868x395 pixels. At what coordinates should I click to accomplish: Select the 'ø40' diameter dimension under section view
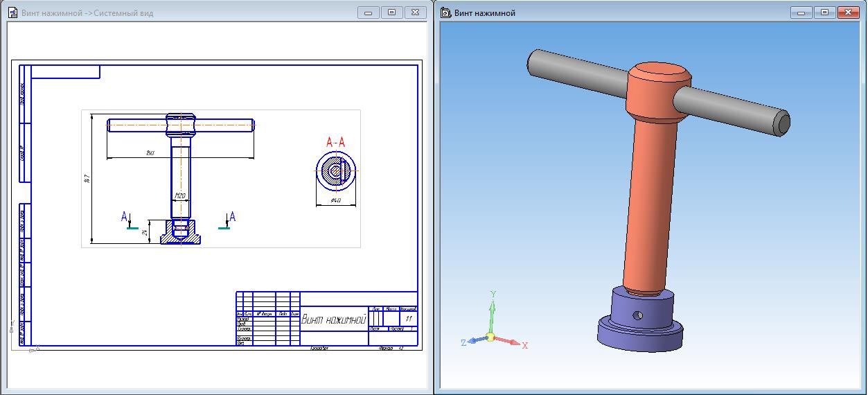pyautogui.click(x=335, y=200)
